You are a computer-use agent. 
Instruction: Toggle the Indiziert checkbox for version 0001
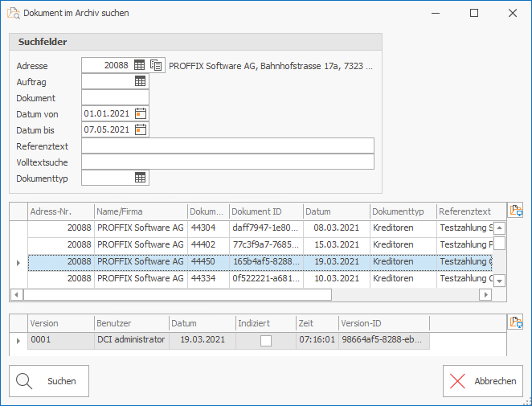[266, 341]
